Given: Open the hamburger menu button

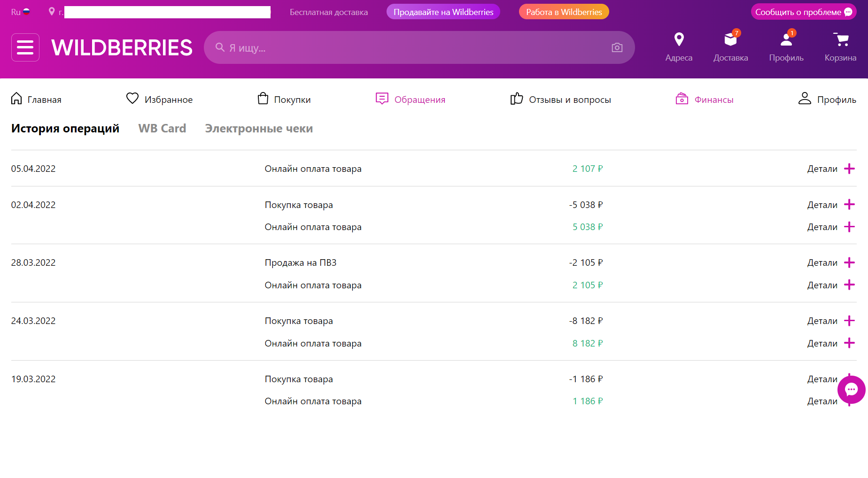Looking at the screenshot, I should pyautogui.click(x=25, y=47).
